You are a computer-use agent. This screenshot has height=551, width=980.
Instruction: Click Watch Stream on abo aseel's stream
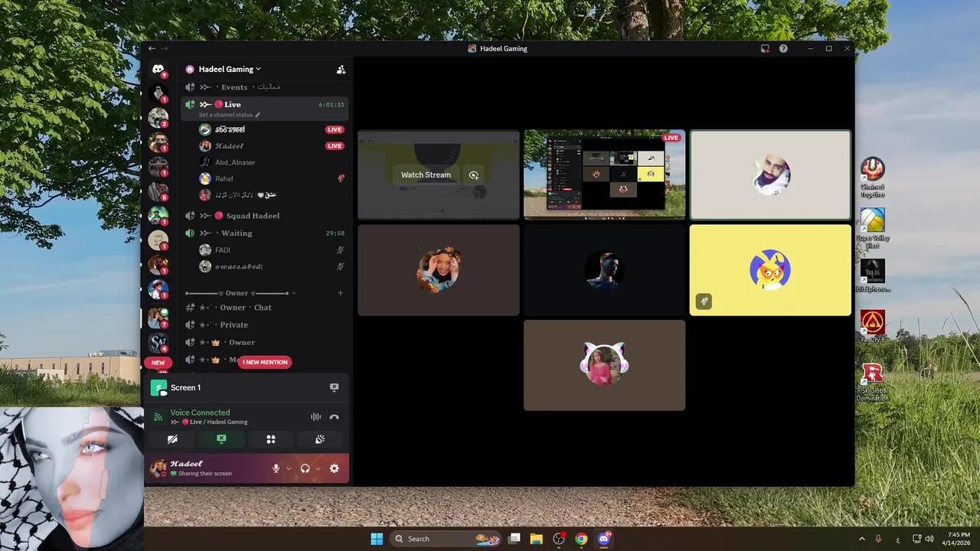(426, 174)
